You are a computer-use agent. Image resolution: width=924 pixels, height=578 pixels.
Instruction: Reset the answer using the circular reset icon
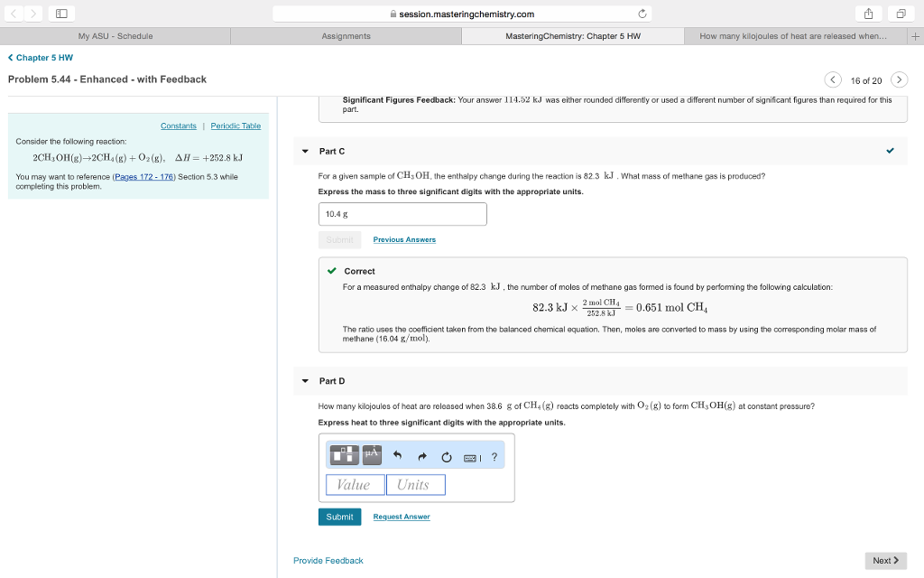click(447, 456)
